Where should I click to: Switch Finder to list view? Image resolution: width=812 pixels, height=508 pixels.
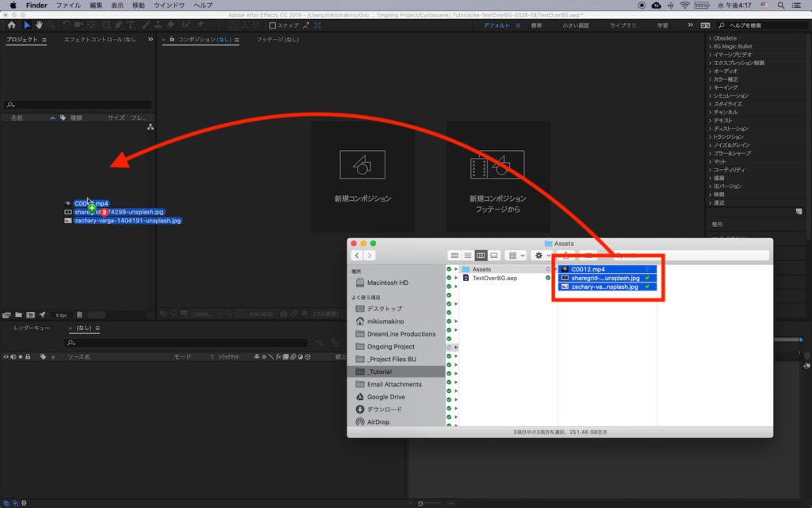tap(467, 255)
